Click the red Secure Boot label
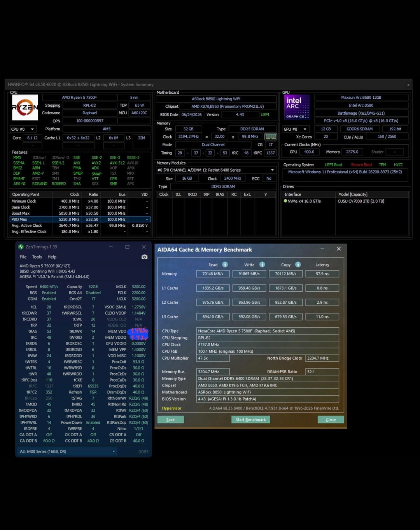Viewport: 420px width, 530px height. 361,165
